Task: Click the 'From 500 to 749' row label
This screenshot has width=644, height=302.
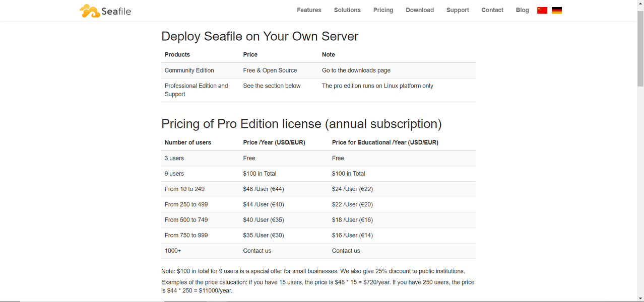Action: click(186, 220)
